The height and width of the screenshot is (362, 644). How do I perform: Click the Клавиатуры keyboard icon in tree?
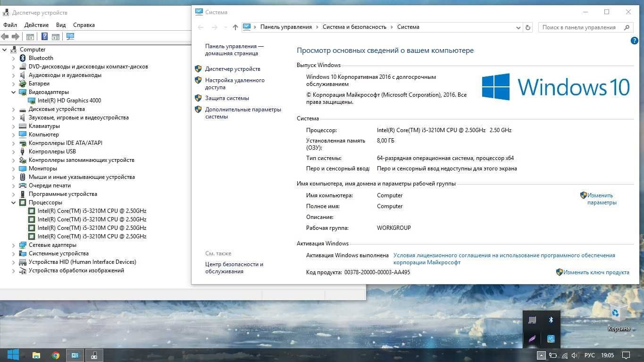click(23, 126)
